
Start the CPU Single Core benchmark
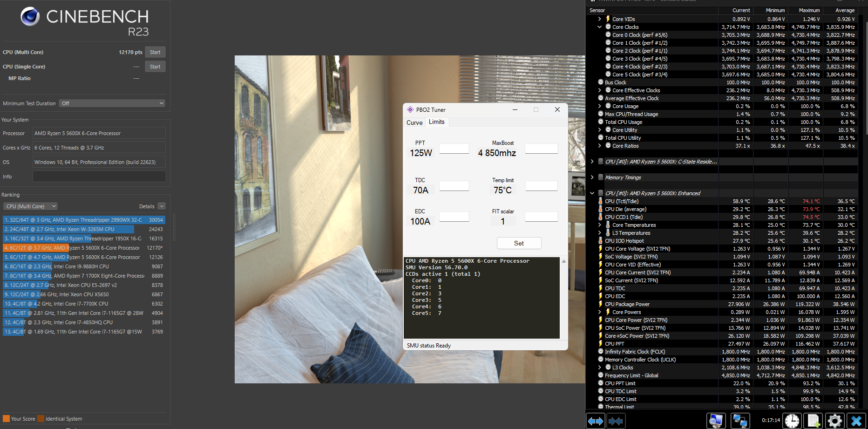pos(155,67)
